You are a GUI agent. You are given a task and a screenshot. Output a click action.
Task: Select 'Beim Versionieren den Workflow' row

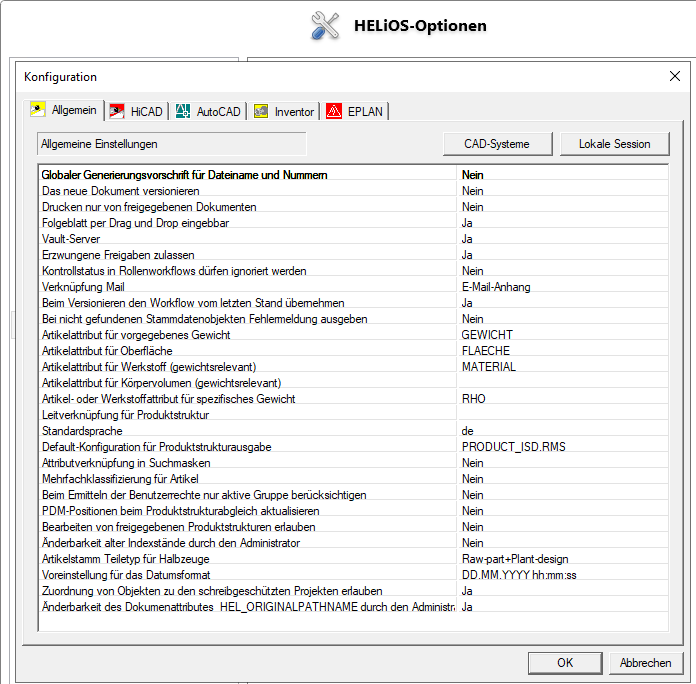coord(354,303)
